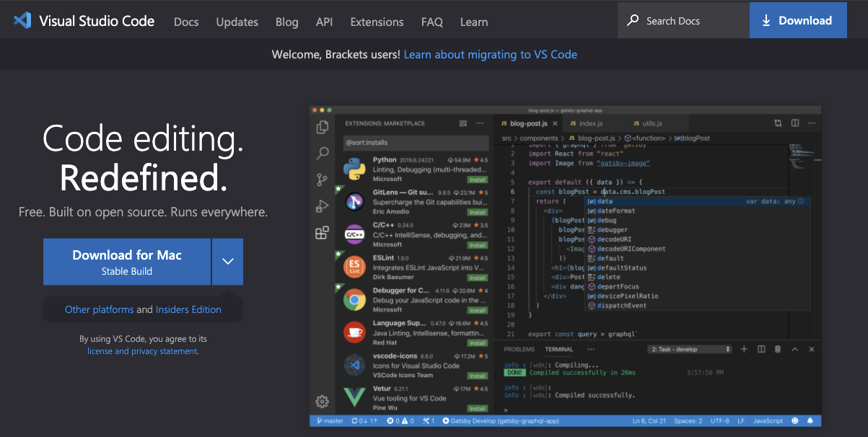This screenshot has height=437, width=868.
Task: Open the UTF-8 encoding selector in status bar
Action: point(719,420)
